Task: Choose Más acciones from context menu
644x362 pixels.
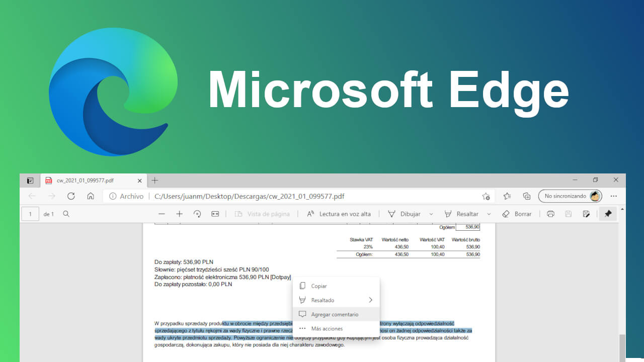Action: coord(336,328)
